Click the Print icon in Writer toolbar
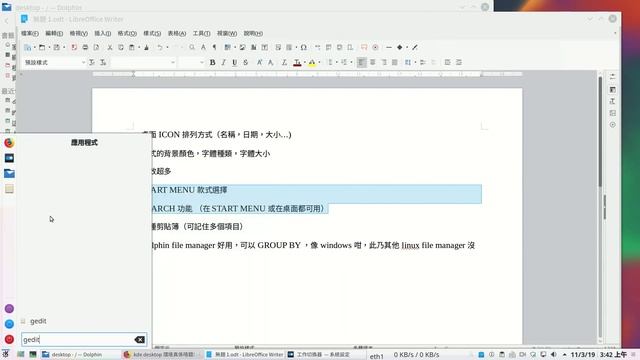Viewport: 640px width, 360px height. (85, 47)
